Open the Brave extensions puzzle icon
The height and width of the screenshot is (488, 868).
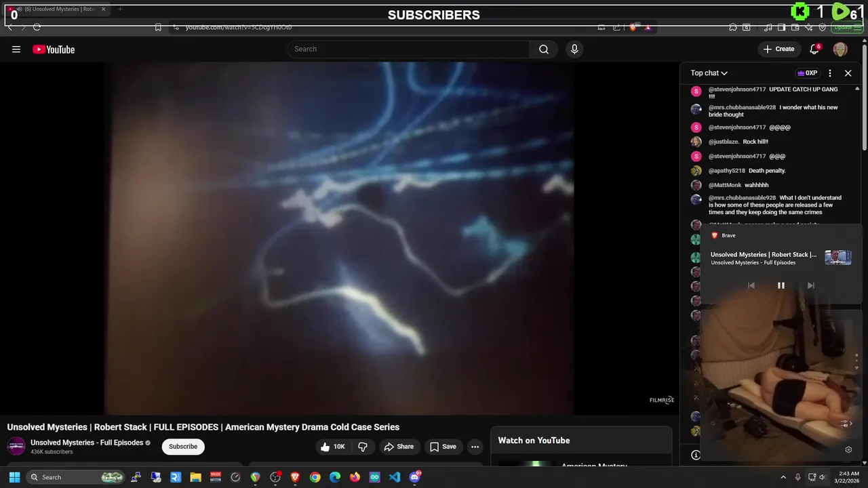coord(733,27)
